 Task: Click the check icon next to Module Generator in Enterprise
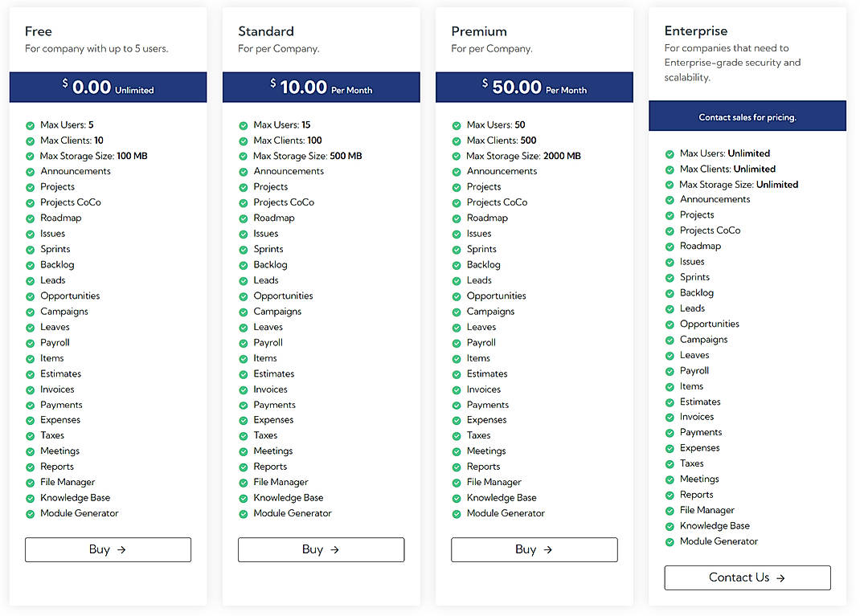point(669,541)
